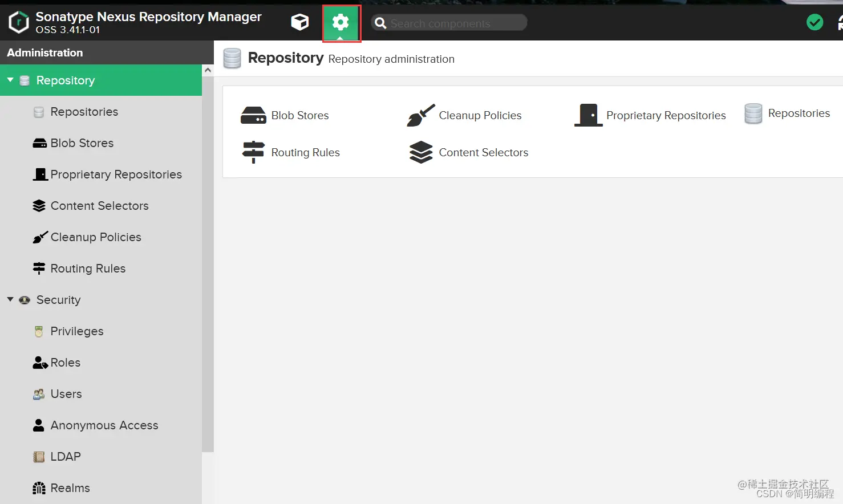Image resolution: width=843 pixels, height=504 pixels.
Task: Open Routing Rules link in main panel
Action: pos(306,152)
